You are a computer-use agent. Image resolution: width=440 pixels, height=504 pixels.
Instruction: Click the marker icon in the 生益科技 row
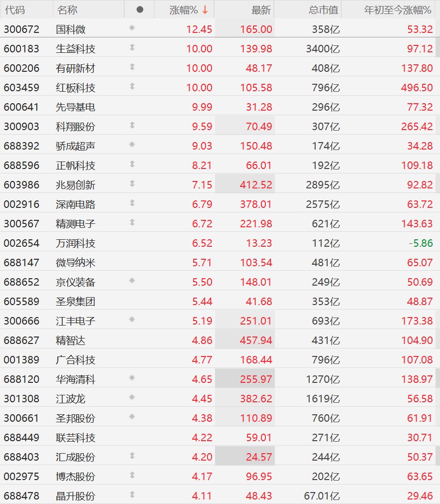coord(132,47)
